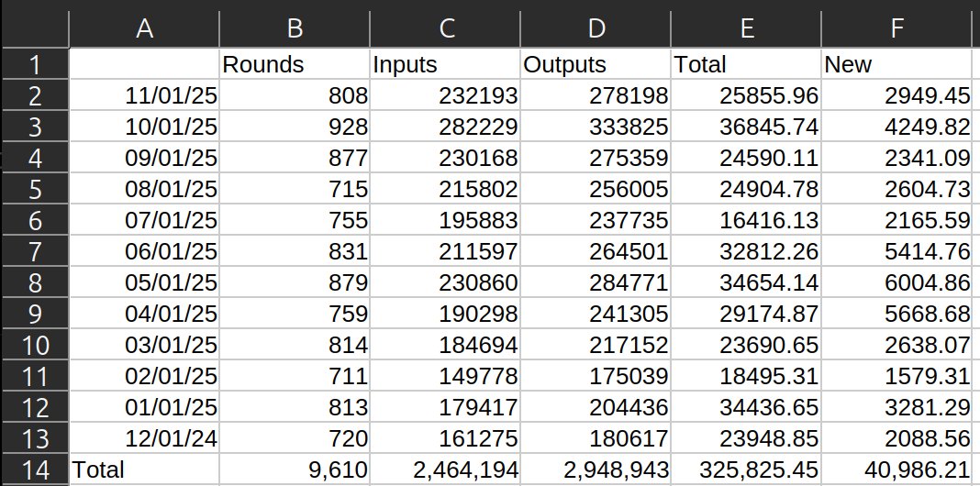Select Rounds value 928
980x486 pixels.
pyautogui.click(x=295, y=127)
